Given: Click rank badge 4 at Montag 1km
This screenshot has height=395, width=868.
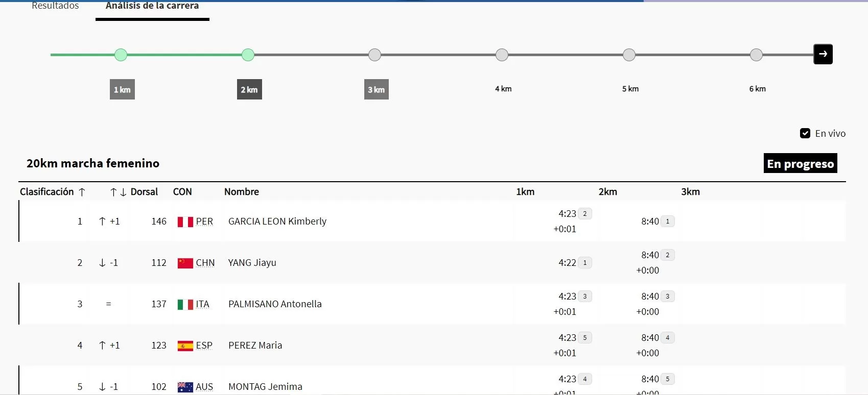Looking at the screenshot, I should 585,379.
